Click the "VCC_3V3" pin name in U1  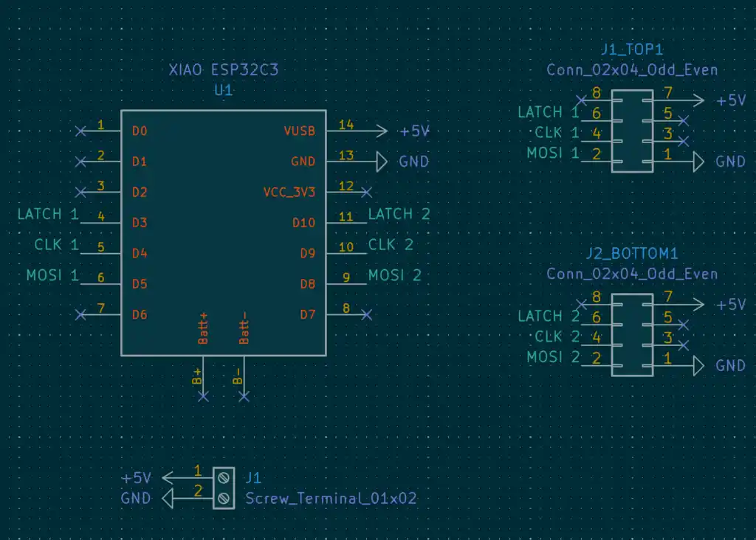289,193
